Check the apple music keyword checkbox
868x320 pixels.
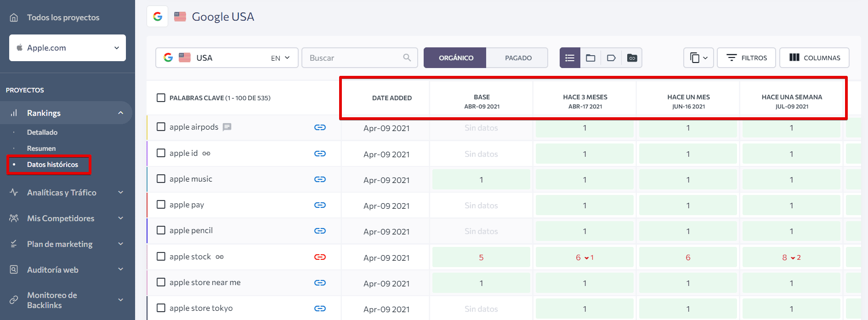click(x=161, y=178)
